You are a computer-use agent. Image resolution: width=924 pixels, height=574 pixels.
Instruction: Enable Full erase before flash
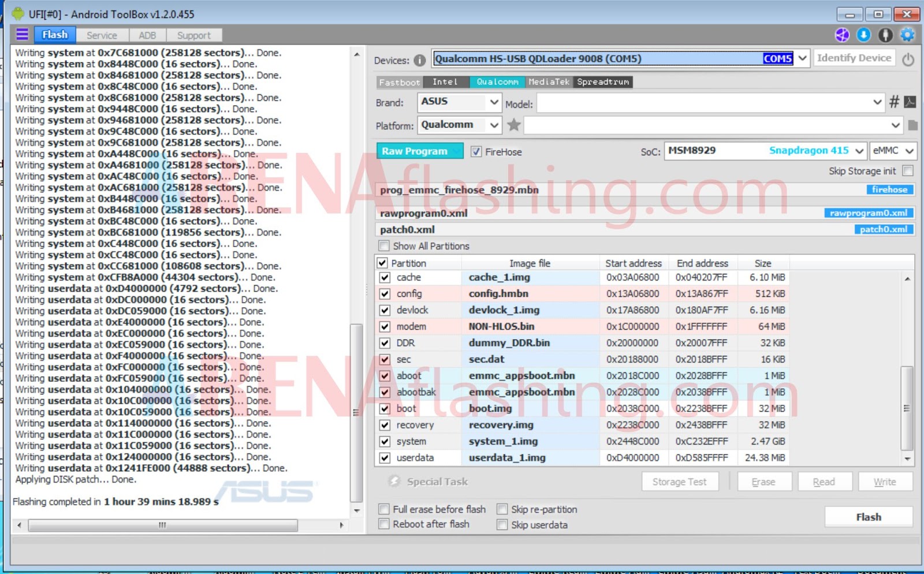(383, 509)
